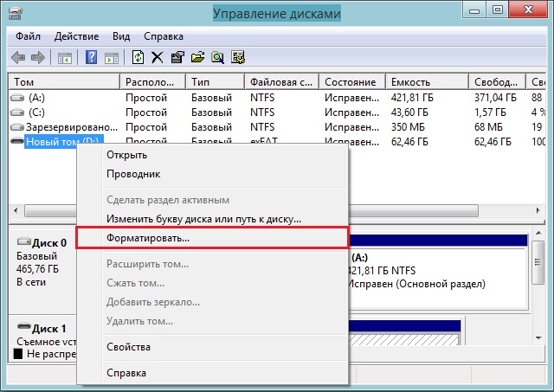Open Properties via the toolbar checklist icon

(177, 58)
